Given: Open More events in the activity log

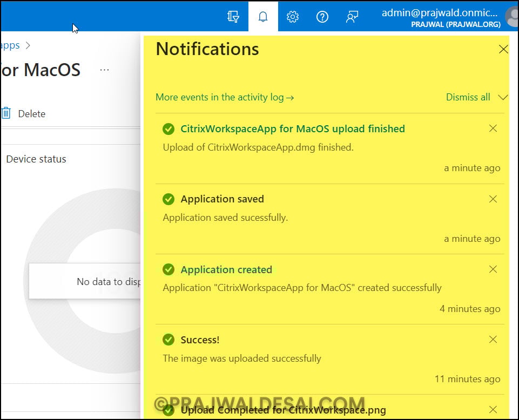Looking at the screenshot, I should coord(225,97).
